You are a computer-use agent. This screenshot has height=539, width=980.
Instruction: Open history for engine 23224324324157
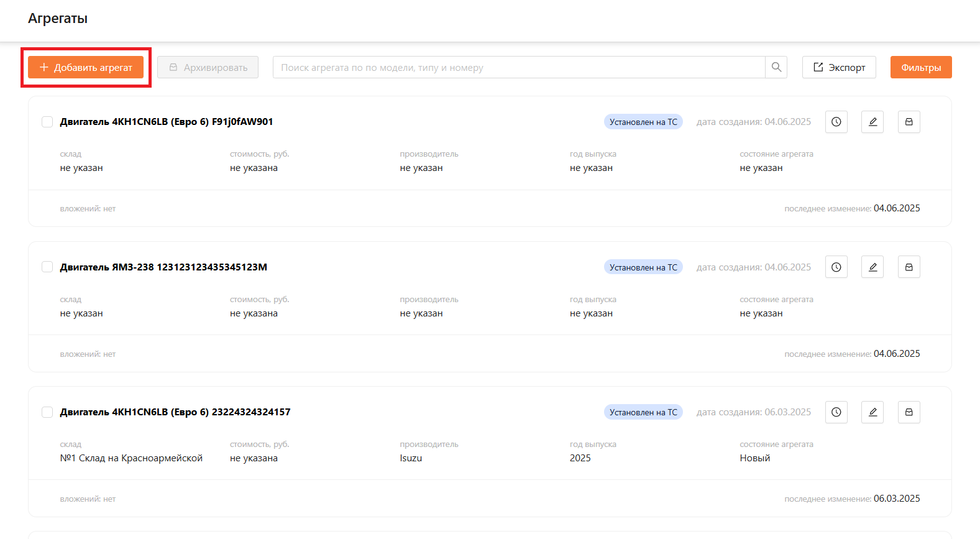coord(836,412)
